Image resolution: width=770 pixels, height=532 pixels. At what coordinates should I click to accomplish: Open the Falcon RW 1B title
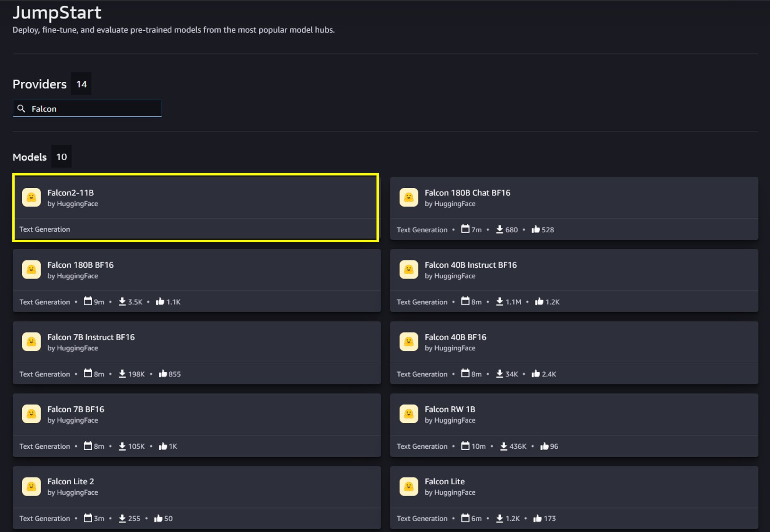pyautogui.click(x=450, y=410)
